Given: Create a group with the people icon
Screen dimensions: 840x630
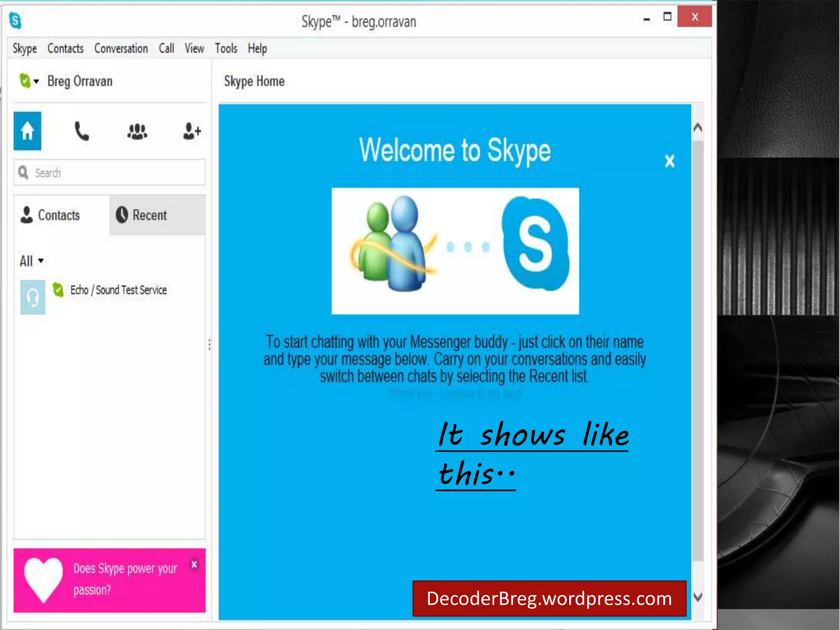Looking at the screenshot, I should tap(137, 131).
